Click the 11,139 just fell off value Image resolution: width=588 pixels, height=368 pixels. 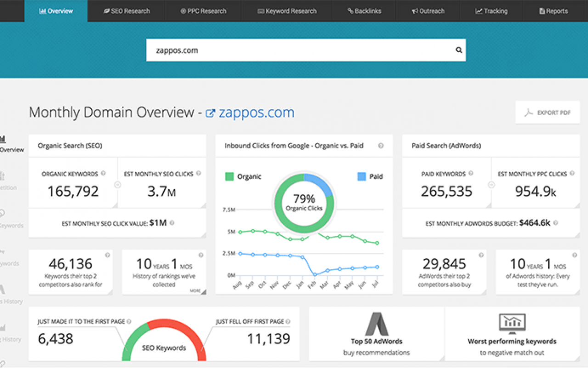pyautogui.click(x=269, y=339)
